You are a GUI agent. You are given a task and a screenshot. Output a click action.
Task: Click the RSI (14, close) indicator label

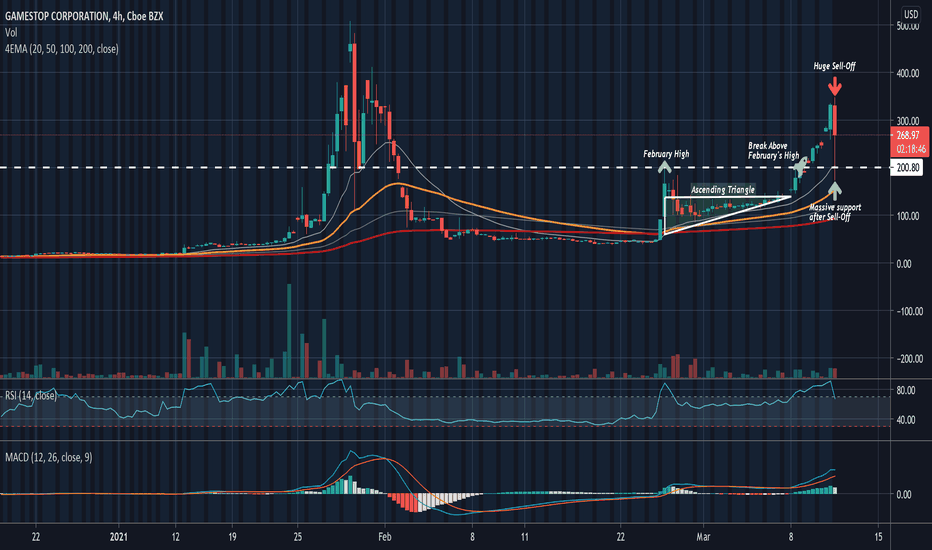[31, 395]
